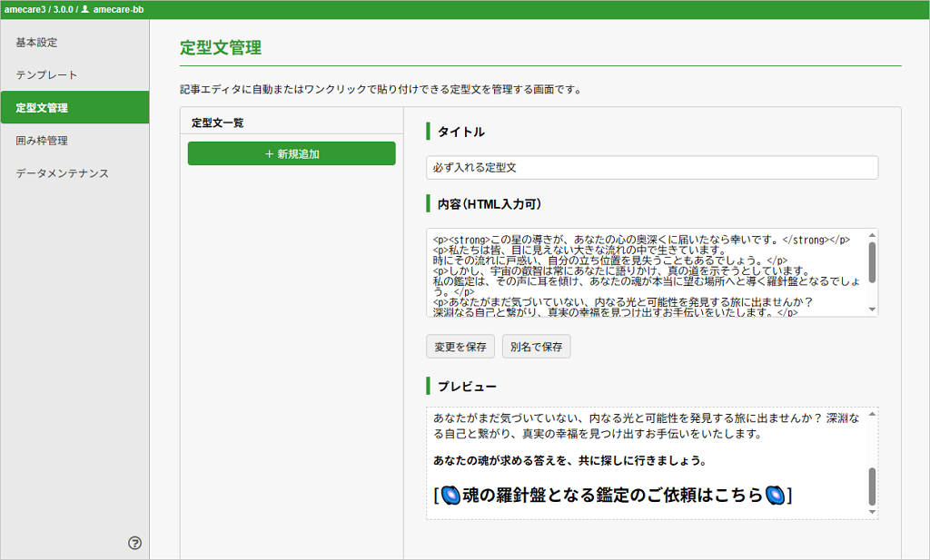
Task: Click the preview pane scroll-up arrow
Action: 872,414
